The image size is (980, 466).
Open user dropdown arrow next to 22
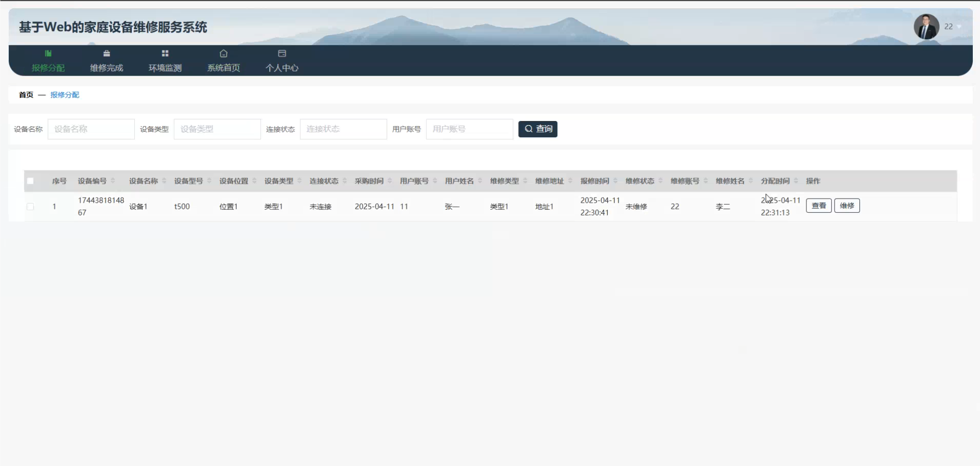coord(960,27)
